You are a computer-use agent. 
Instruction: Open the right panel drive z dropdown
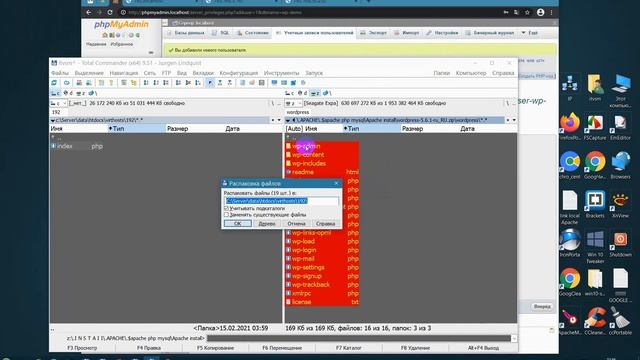click(293, 104)
